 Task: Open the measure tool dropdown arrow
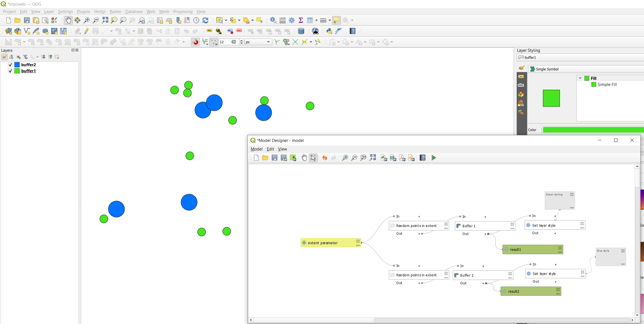point(330,20)
